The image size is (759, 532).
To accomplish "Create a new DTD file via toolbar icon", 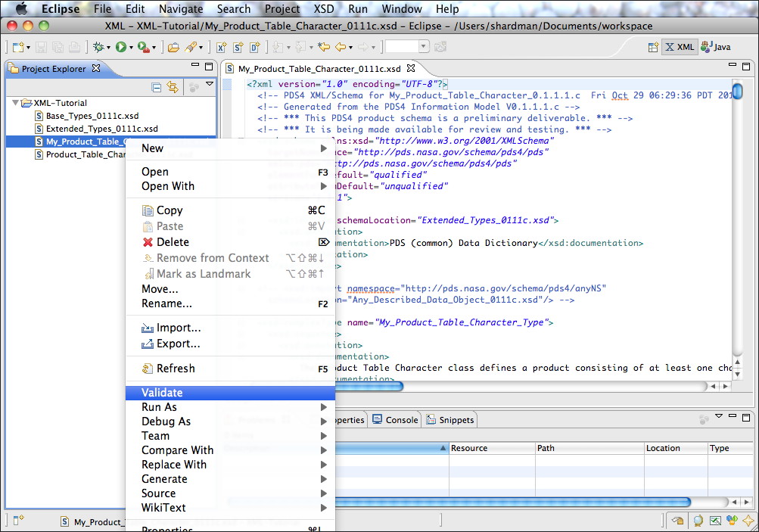I will point(254,47).
